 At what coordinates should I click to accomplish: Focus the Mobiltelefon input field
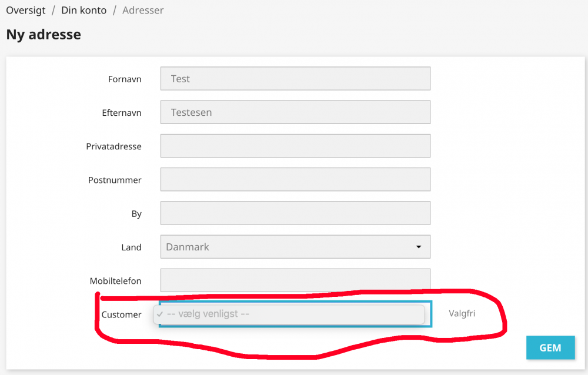pos(295,280)
